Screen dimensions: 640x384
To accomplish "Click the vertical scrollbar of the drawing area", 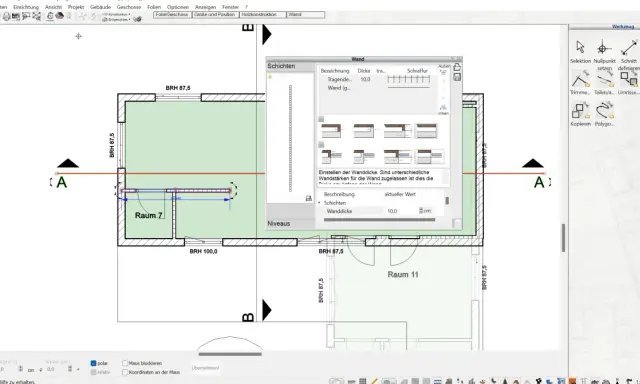I will (x=563, y=238).
